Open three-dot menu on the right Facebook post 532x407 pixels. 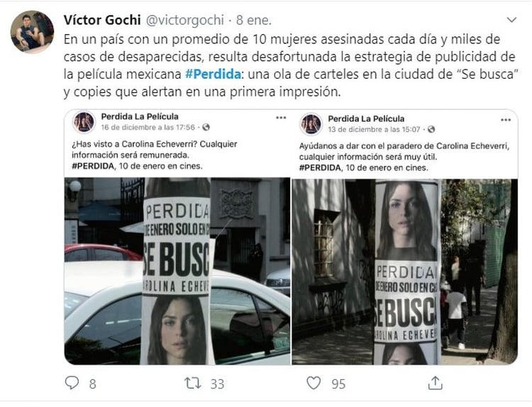click(x=506, y=120)
